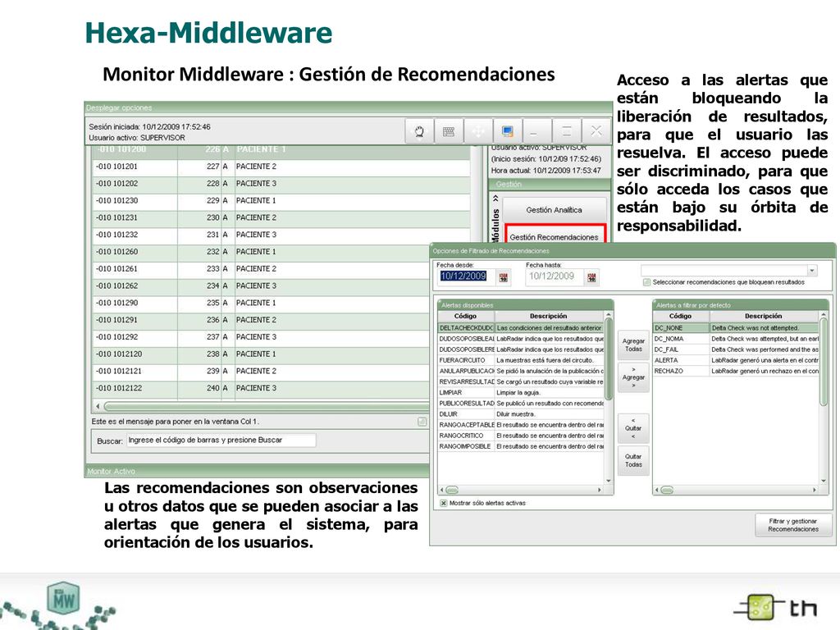Open calendar picker for Fecha hasta
Screen dimensions: 840x630
[x=591, y=277]
